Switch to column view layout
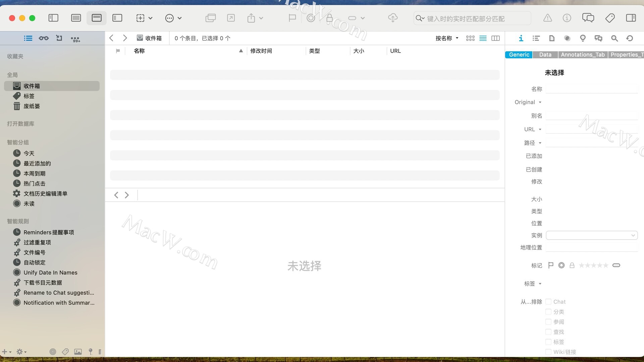Viewport: 644px width, 362px height. [495, 38]
